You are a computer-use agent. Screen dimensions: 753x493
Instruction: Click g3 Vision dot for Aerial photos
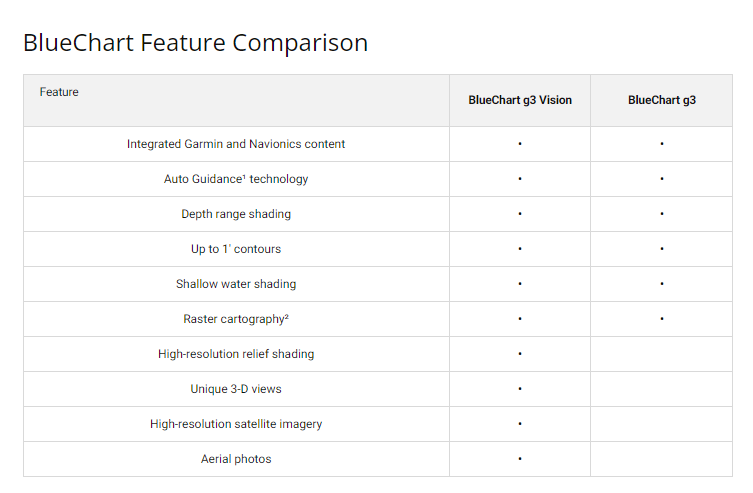click(520, 459)
